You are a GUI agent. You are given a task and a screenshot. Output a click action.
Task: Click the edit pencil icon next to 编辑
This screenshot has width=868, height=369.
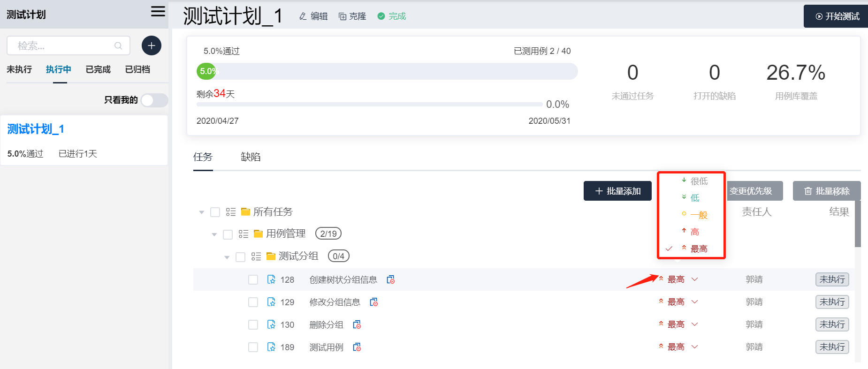click(303, 16)
